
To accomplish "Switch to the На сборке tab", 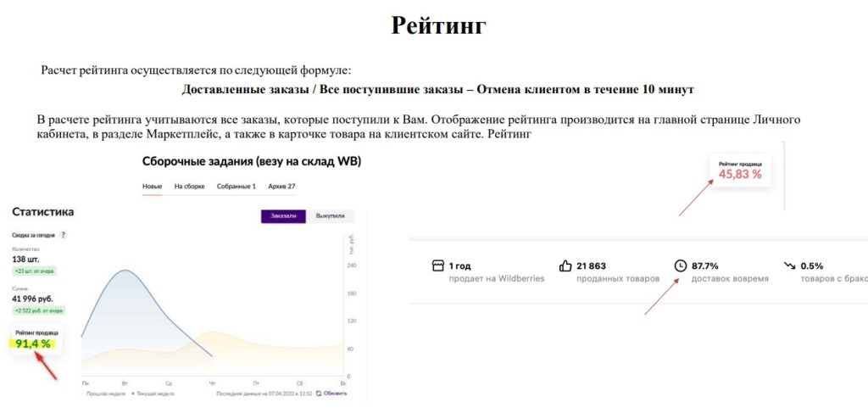I will point(189,186).
